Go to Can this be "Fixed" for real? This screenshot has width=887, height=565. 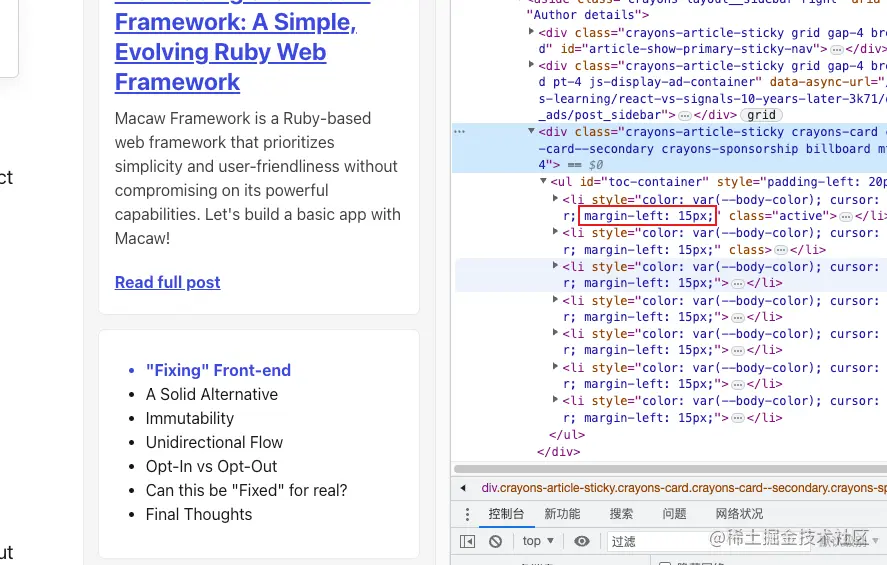click(247, 490)
